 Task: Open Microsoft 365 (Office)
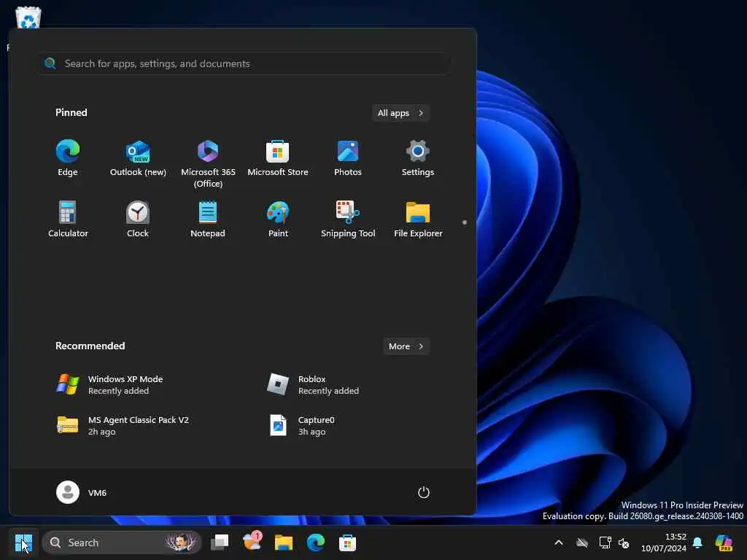point(208,163)
